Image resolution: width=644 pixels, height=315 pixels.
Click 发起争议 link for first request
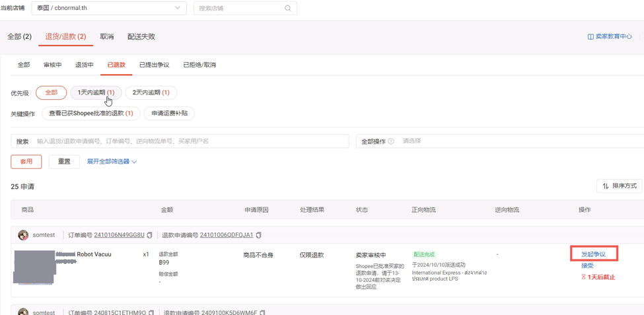(594, 255)
